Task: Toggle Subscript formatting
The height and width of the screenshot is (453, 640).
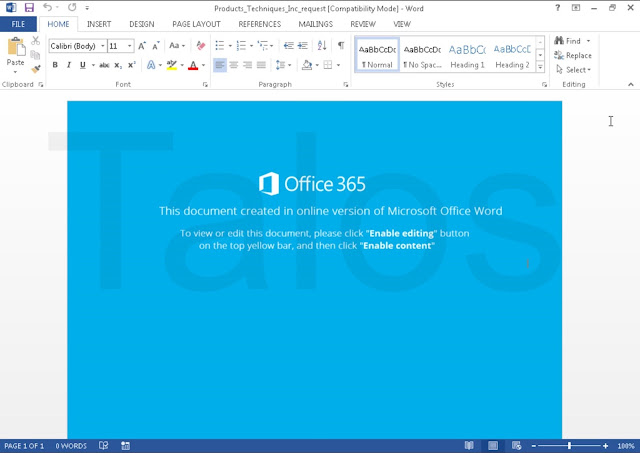Action: pos(118,65)
